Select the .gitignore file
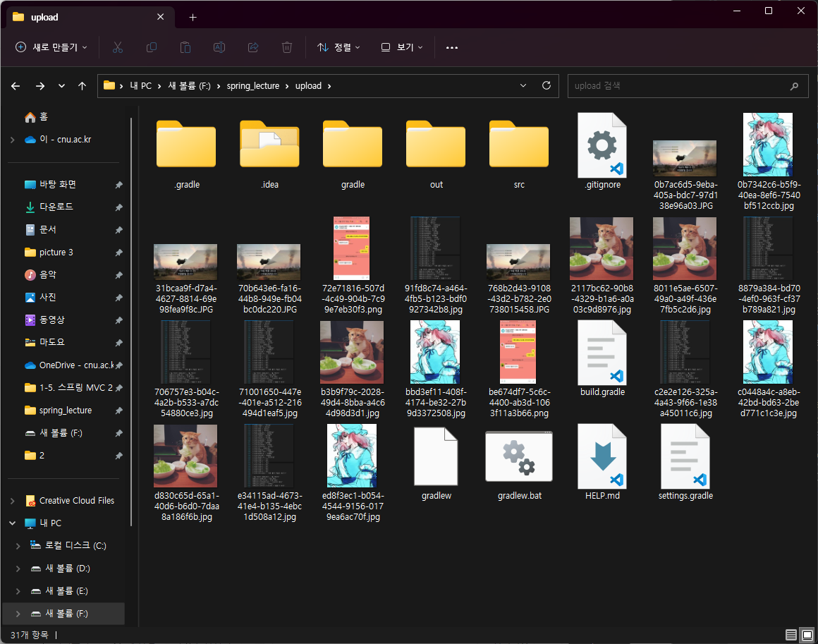This screenshot has height=644, width=818. (x=602, y=152)
